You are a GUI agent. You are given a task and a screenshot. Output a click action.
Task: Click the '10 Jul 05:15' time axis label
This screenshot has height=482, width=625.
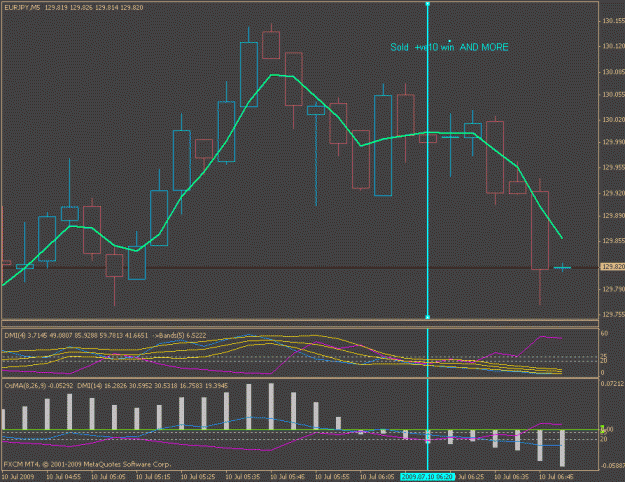[x=153, y=477]
